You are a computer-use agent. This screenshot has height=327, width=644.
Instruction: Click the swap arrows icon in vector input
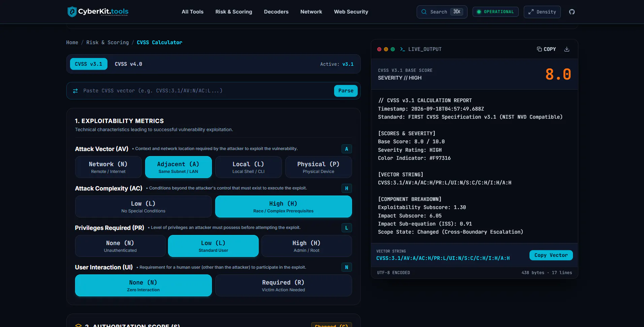(x=75, y=91)
